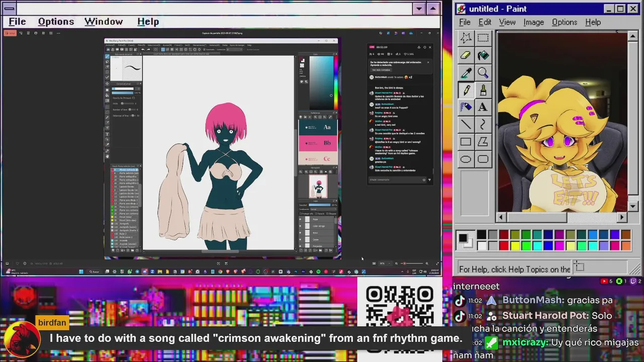Open the View menu in Paint

point(507,22)
